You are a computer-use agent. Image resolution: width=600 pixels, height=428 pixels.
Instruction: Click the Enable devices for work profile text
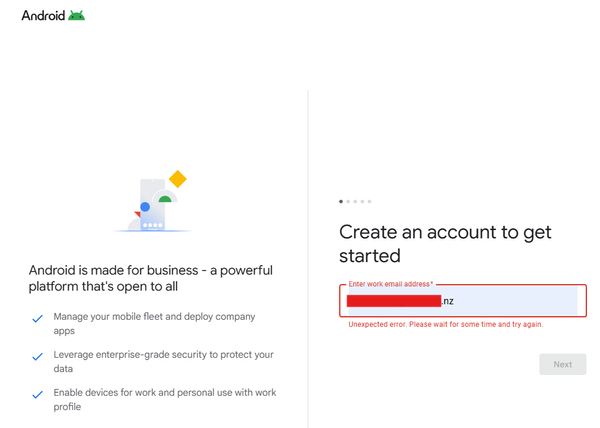pyautogui.click(x=165, y=399)
